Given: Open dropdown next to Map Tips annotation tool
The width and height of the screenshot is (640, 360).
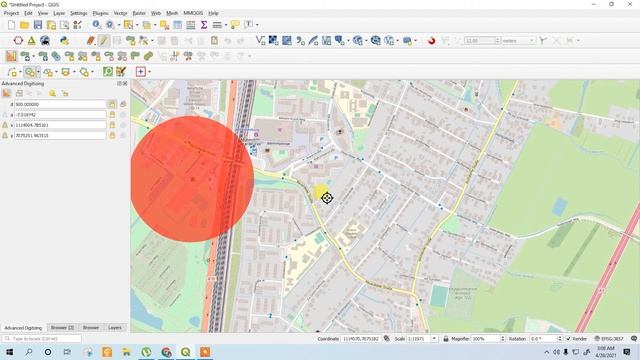Looking at the screenshot, I should coord(257,25).
